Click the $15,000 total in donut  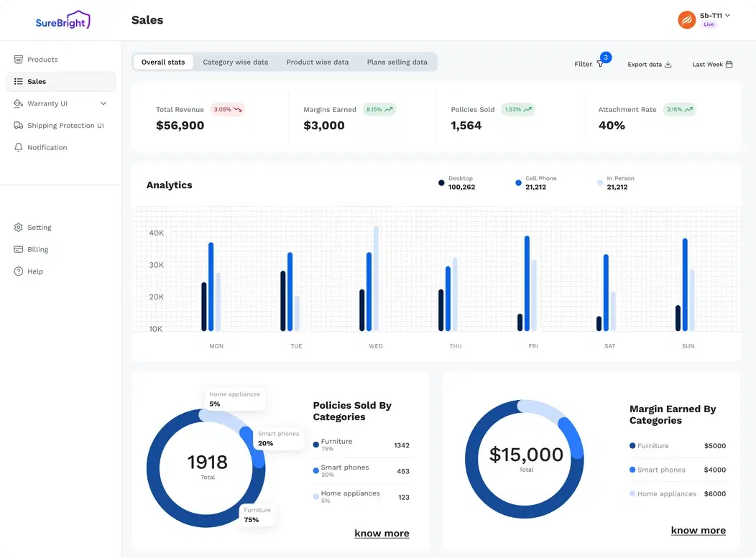(x=526, y=455)
